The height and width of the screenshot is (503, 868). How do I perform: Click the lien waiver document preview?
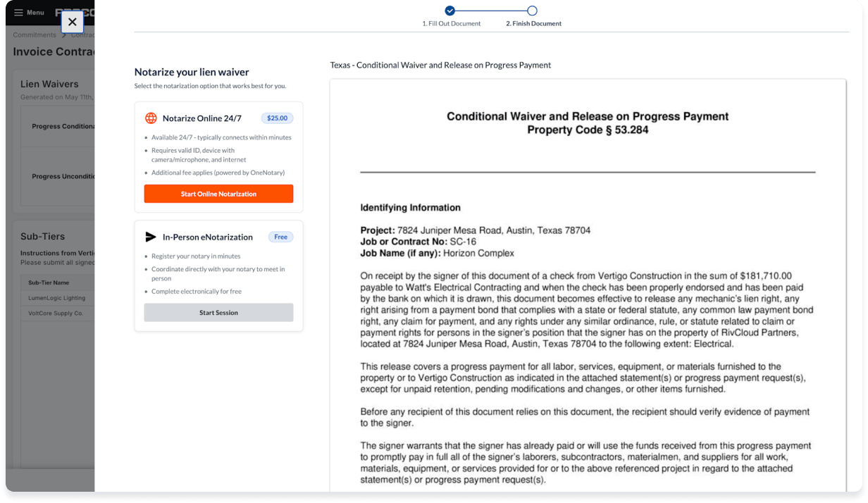[x=588, y=285]
